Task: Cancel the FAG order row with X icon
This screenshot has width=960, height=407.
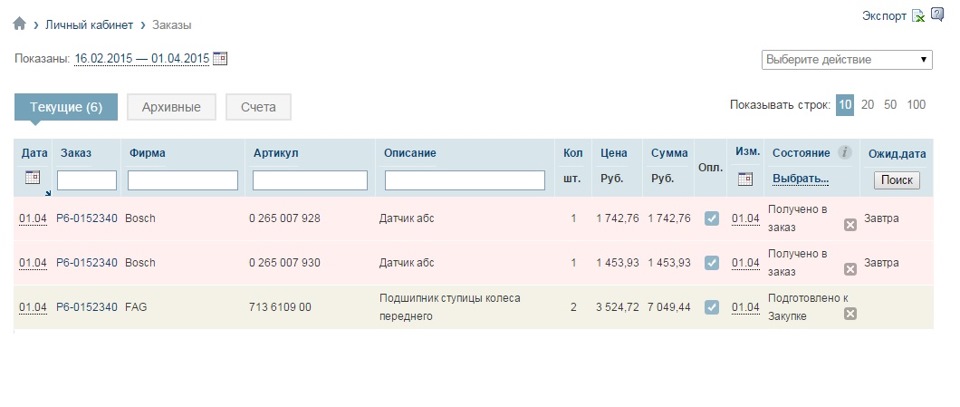Action: pyautogui.click(x=850, y=314)
